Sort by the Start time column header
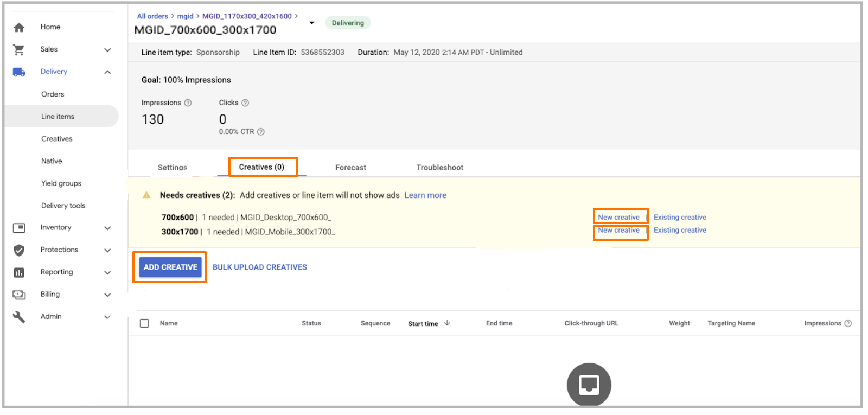868x415 pixels. tap(423, 324)
